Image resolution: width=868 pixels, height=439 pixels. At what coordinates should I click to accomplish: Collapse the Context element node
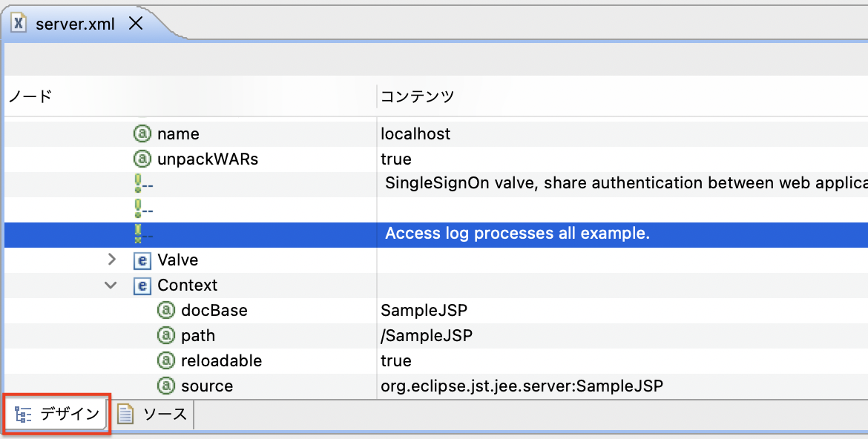tap(111, 285)
